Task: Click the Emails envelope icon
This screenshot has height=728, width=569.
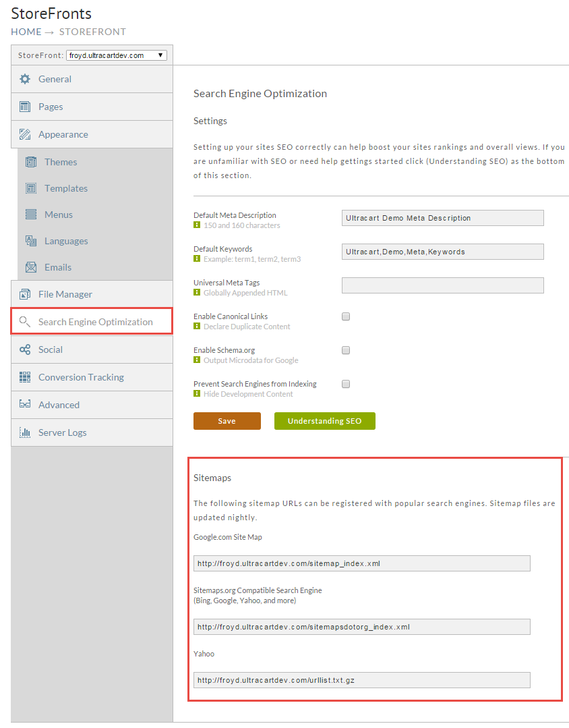Action: coord(31,267)
